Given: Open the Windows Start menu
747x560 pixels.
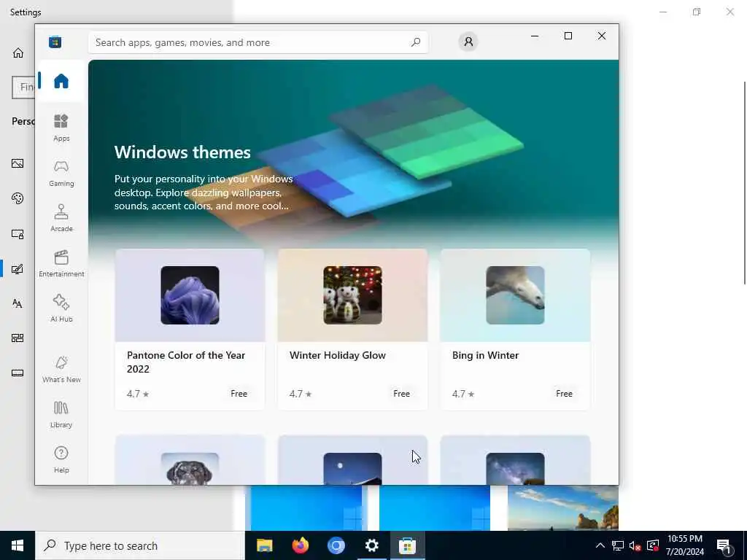Looking at the screenshot, I should pos(18,545).
